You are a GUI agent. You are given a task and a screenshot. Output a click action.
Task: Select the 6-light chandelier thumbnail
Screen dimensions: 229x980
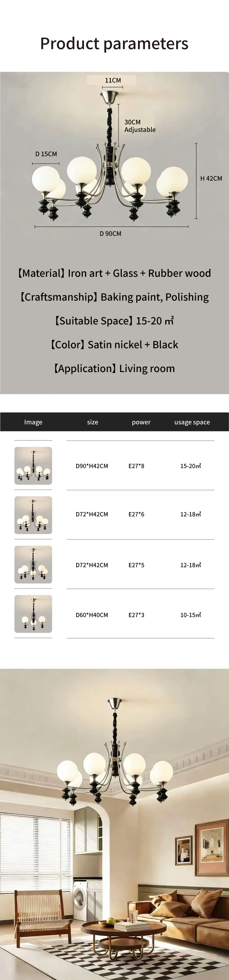[33, 515]
